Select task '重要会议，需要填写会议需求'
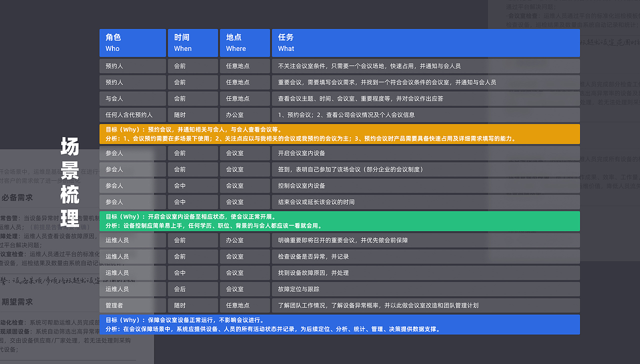Viewport: 640px width, 364px height. pos(426,82)
